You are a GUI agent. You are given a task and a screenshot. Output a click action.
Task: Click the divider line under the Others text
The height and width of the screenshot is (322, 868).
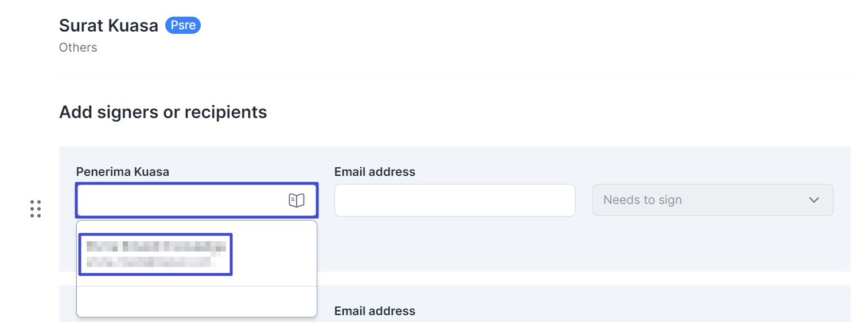tap(454, 77)
